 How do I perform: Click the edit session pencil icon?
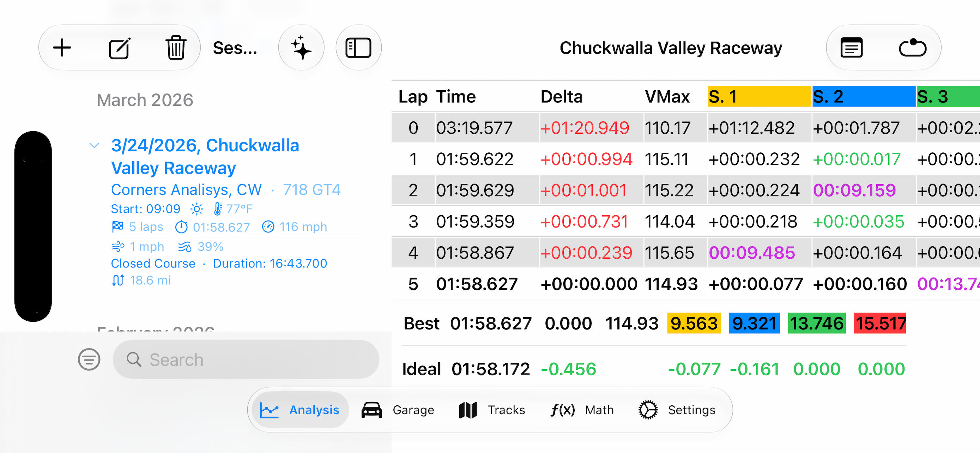120,48
